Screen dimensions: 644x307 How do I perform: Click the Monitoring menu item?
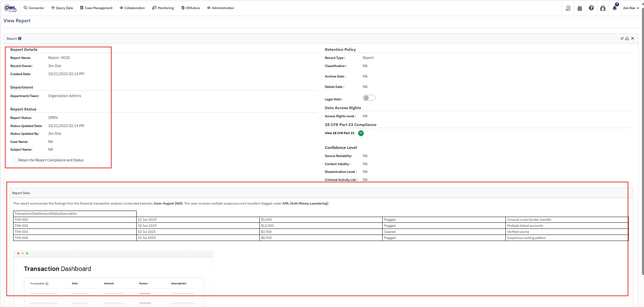(x=163, y=8)
